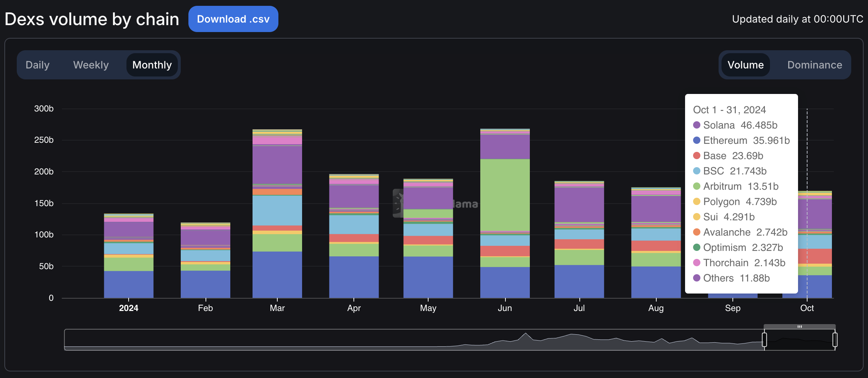Click the Download .csv button
This screenshot has width=868, height=378.
[x=233, y=19]
